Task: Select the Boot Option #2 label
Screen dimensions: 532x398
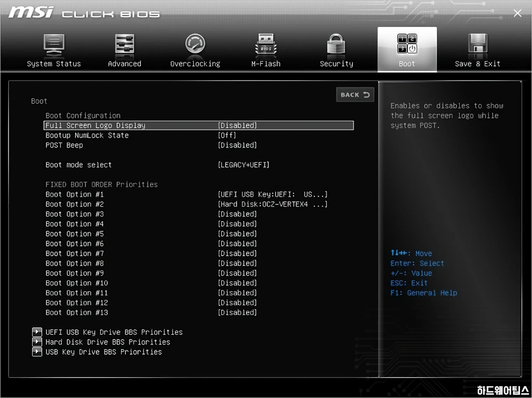Action: coord(75,204)
